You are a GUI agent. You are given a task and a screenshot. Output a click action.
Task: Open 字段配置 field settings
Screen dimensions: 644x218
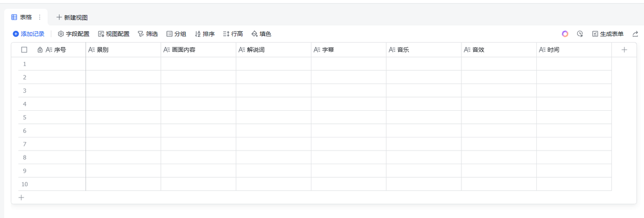point(73,34)
